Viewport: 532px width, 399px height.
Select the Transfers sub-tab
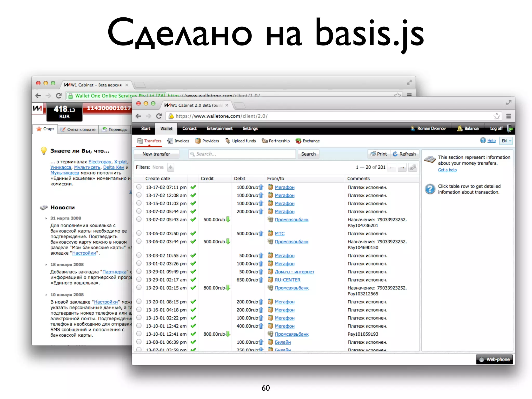[149, 141]
